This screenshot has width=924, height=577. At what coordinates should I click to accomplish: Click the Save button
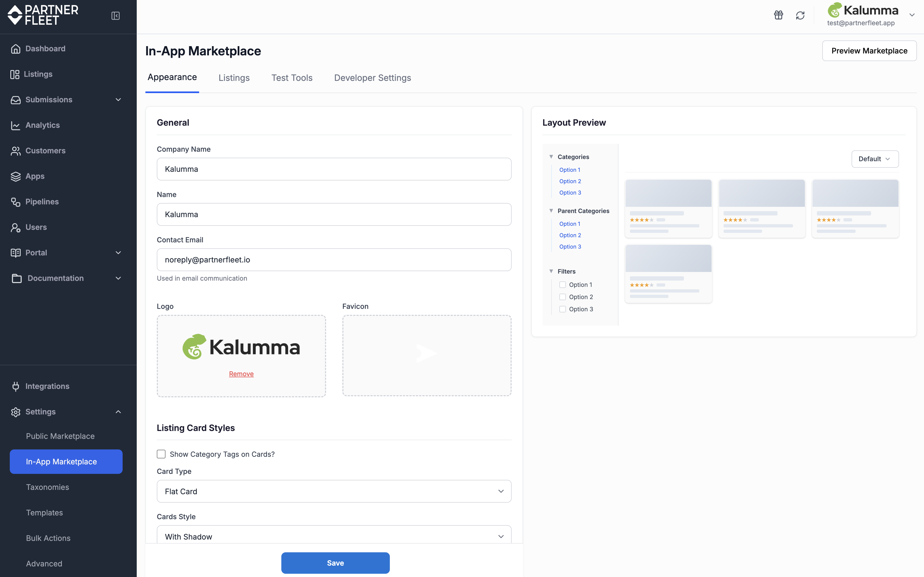(335, 563)
